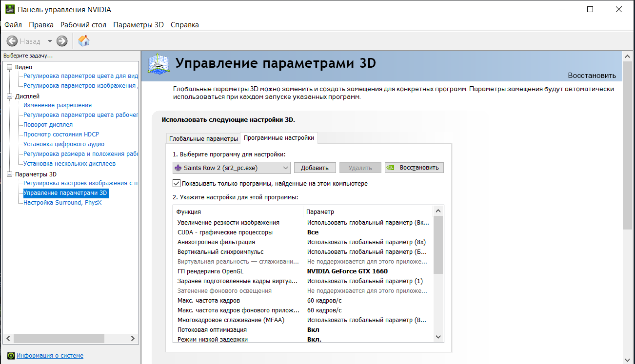
Task: Select Регулировка параметров изображения tree item
Action: point(81,86)
